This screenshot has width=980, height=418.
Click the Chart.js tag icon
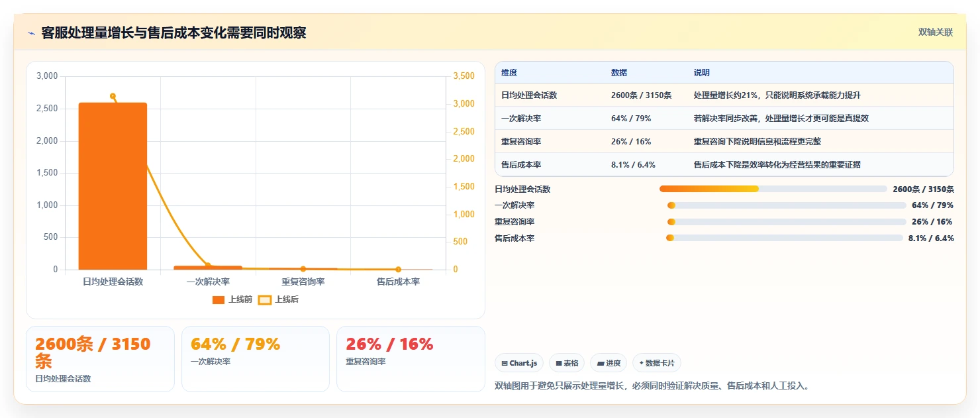click(505, 364)
